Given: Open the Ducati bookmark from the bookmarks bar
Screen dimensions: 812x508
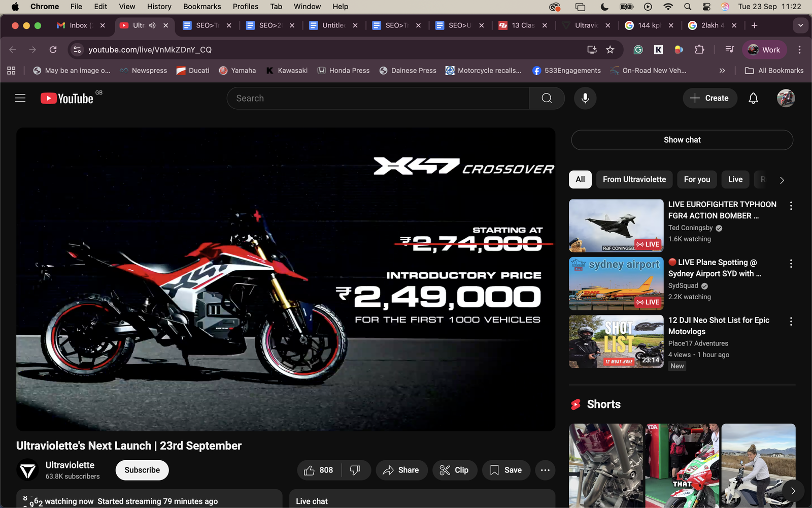Looking at the screenshot, I should [192, 70].
